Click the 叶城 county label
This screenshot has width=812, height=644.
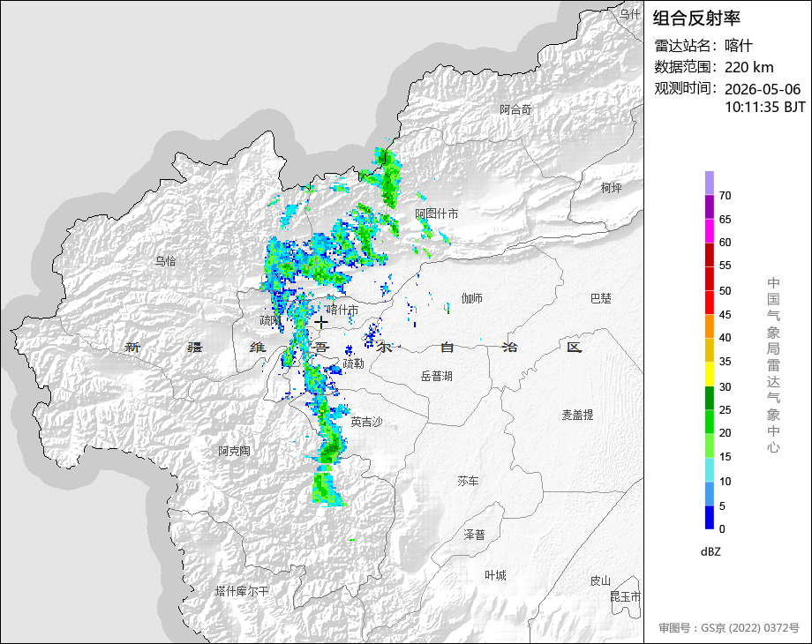(495, 574)
